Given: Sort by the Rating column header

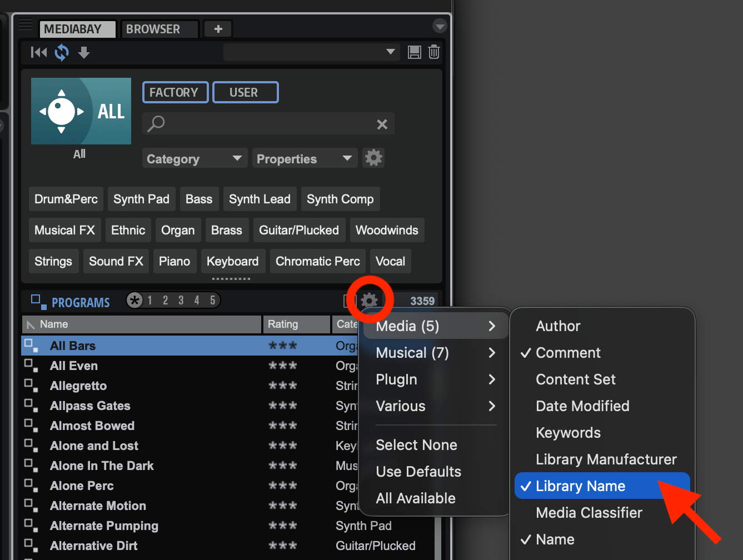Looking at the screenshot, I should coord(297,324).
